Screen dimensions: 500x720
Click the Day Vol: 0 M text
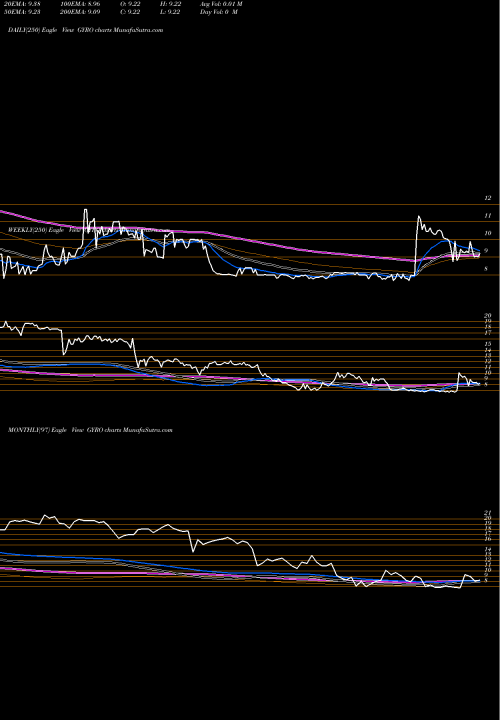coord(219,12)
